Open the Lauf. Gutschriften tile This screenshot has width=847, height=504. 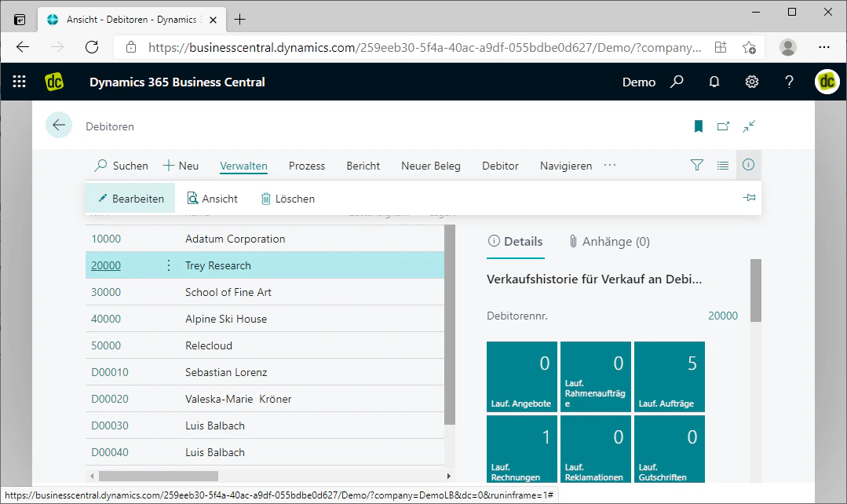(x=670, y=449)
